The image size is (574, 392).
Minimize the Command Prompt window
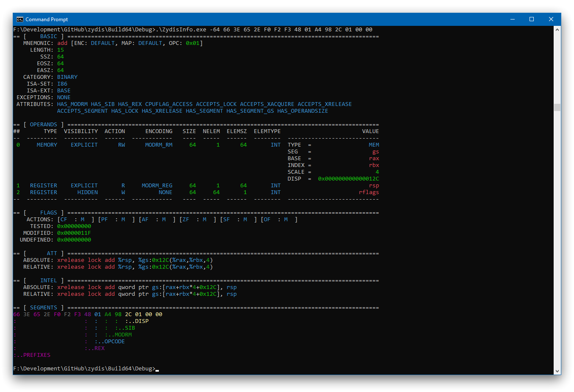pos(513,19)
